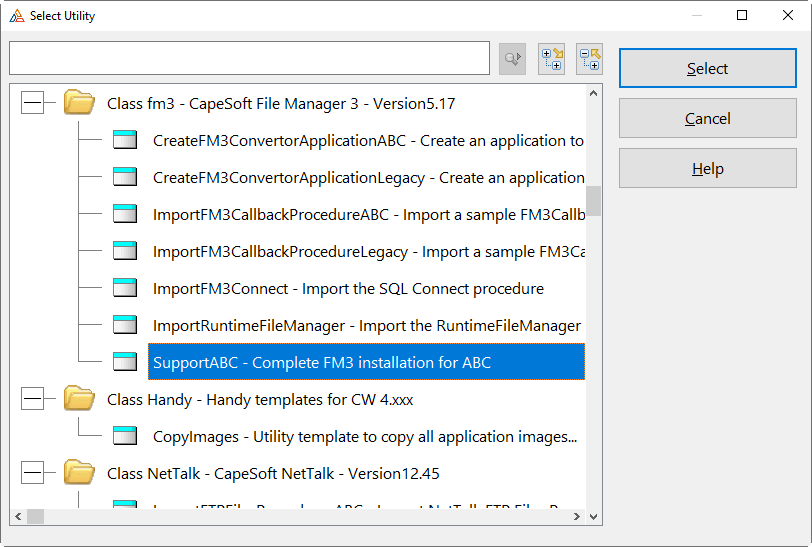
Task: Click the contract all tree nodes icon
Action: tap(589, 59)
